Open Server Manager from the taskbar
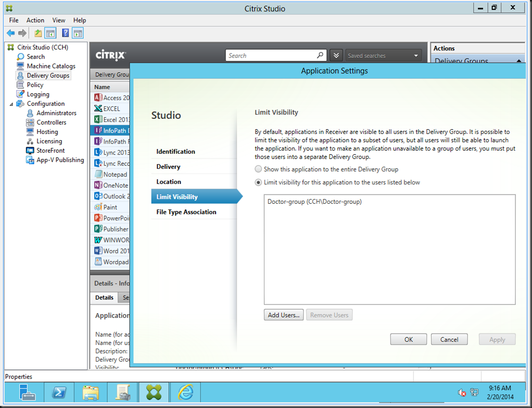Viewport: 532px width, 408px height. click(x=27, y=392)
